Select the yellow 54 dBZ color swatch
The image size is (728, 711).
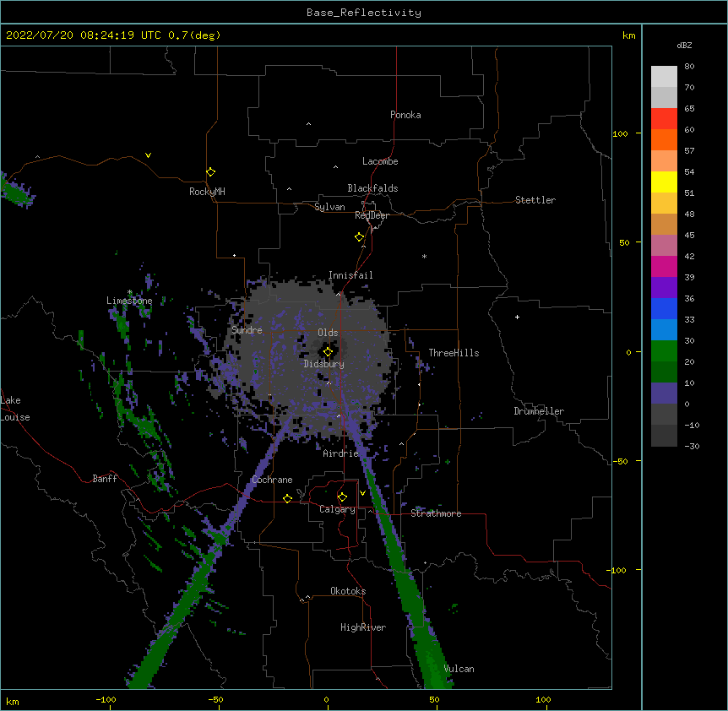point(664,182)
